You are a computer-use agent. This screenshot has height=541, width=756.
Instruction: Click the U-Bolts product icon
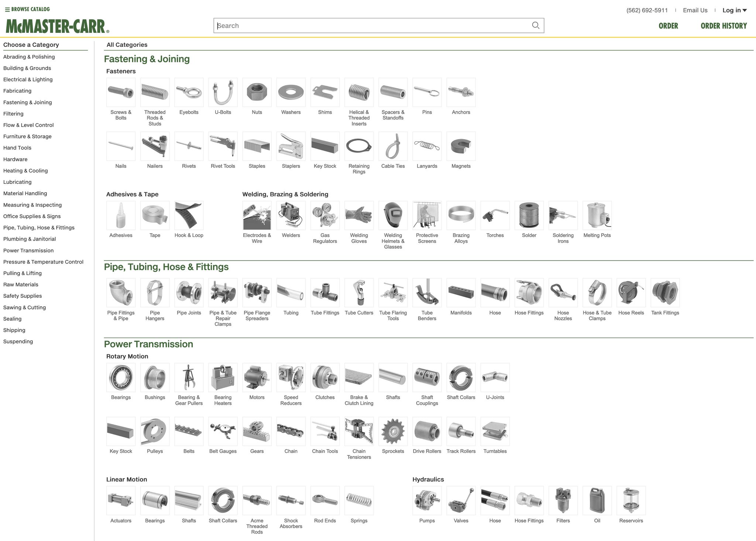coord(223,92)
